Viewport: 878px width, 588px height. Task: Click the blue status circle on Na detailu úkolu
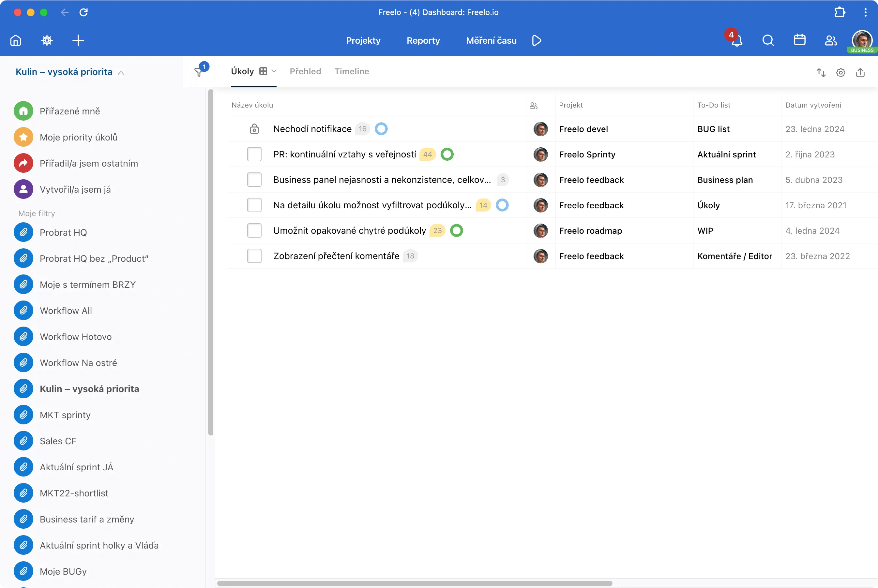pyautogui.click(x=502, y=205)
